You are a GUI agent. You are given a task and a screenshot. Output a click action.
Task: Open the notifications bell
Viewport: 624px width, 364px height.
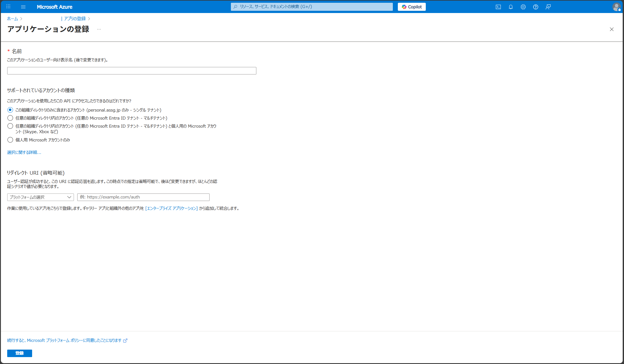click(510, 7)
